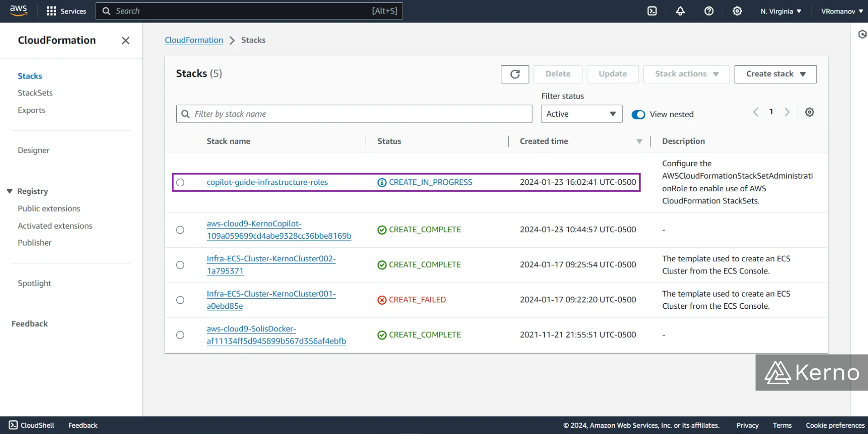Open Public extensions in sidebar
The height and width of the screenshot is (434, 868).
49,208
